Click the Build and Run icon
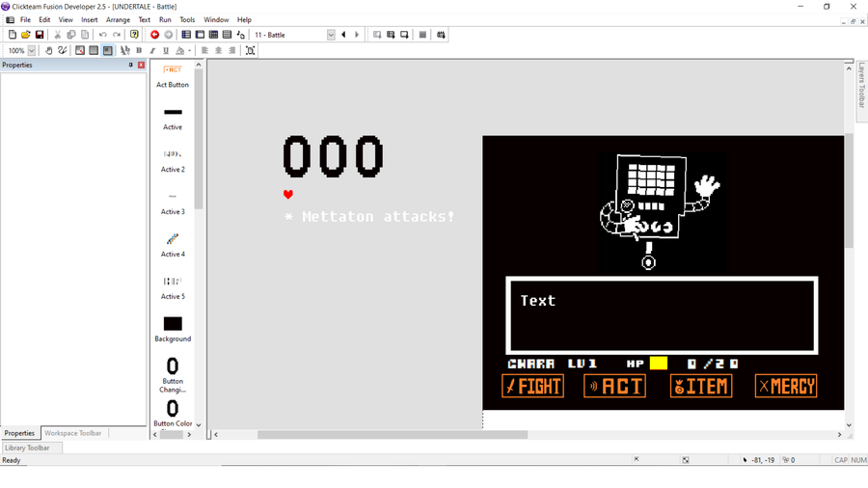This screenshot has width=868, height=488. [x=441, y=35]
